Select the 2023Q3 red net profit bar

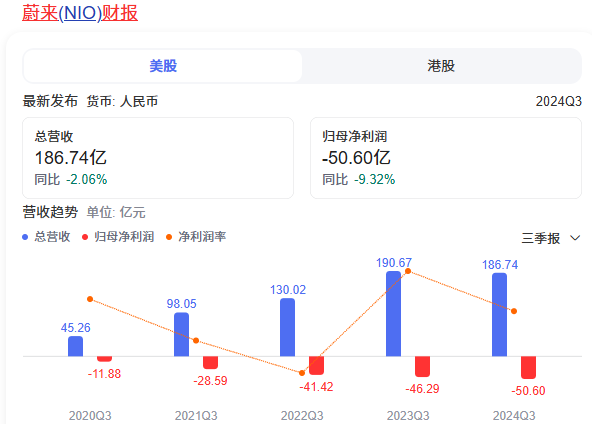coord(423,367)
